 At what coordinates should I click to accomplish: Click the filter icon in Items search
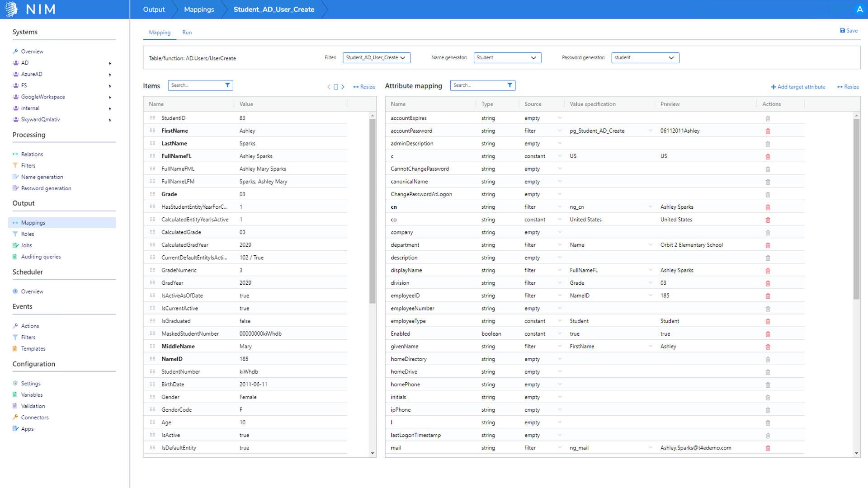pos(227,85)
